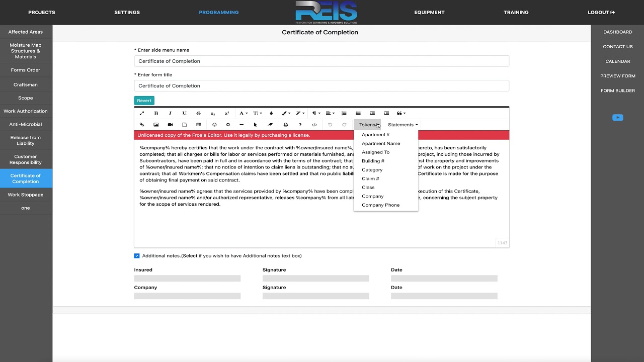The image size is (644, 362).
Task: Click LOGOUT link
Action: pos(601,12)
